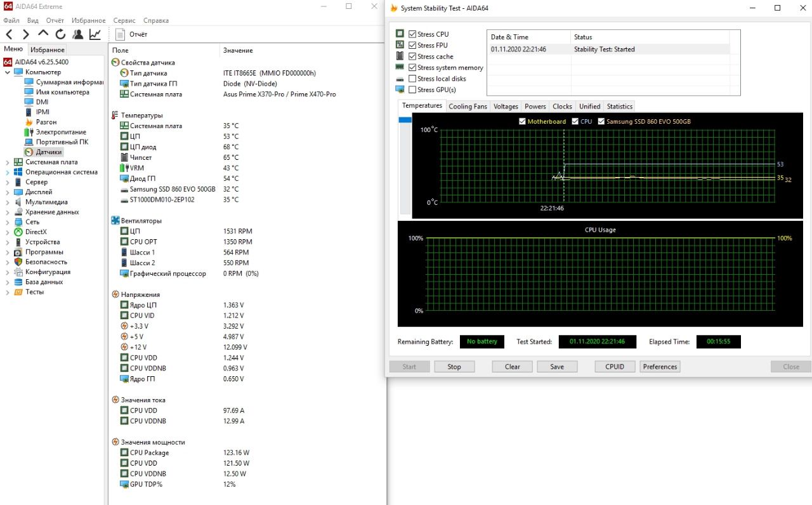This screenshot has width=812, height=505.
Task: Click the Back navigation arrow in AIDA64 toolbar
Action: tap(9, 34)
